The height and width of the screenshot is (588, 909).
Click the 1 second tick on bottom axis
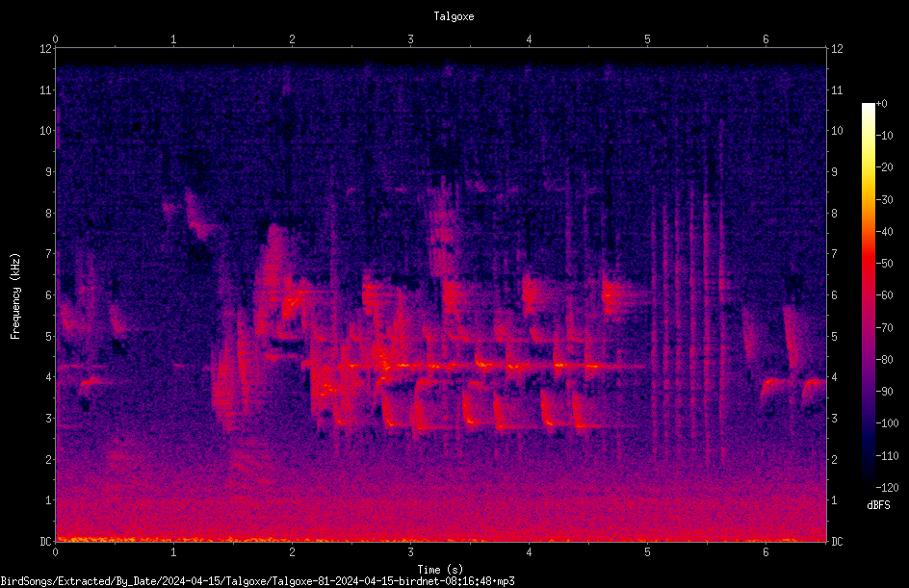coord(173,552)
